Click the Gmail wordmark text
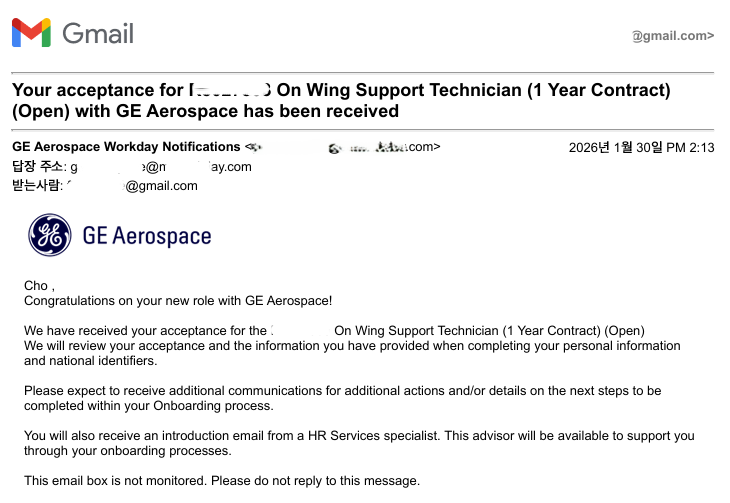The height and width of the screenshot is (503, 730). (x=98, y=34)
